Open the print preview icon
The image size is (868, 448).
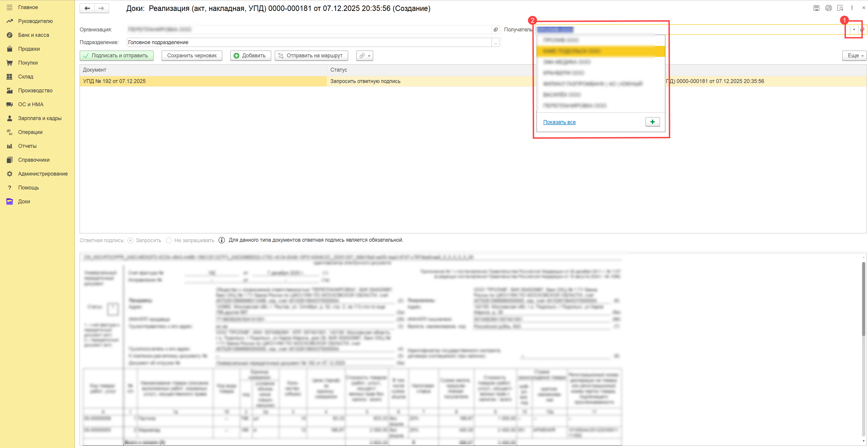coord(840,8)
